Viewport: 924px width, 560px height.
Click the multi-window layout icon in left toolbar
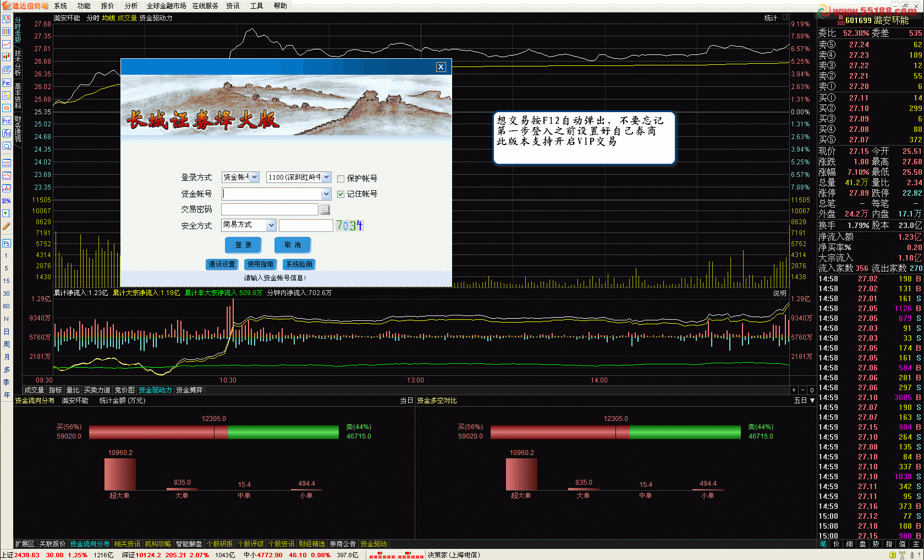tap(6, 70)
